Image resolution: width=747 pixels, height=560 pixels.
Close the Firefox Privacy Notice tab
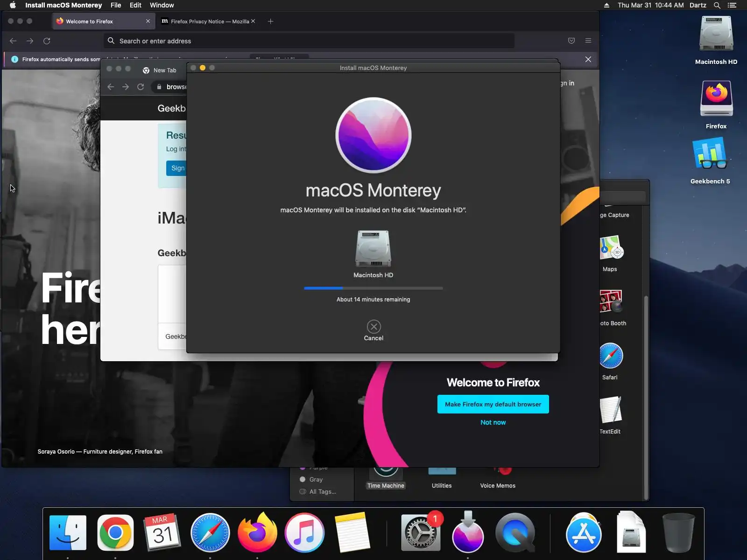pyautogui.click(x=253, y=21)
